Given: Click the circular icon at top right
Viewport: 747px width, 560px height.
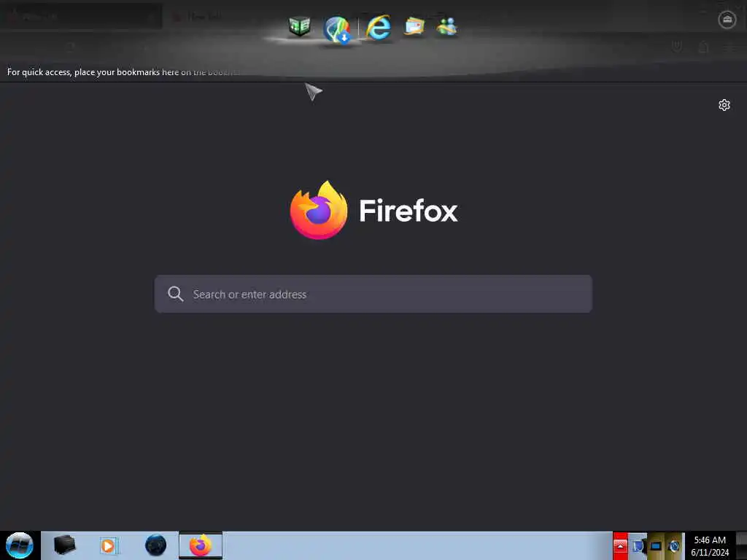Looking at the screenshot, I should pyautogui.click(x=727, y=20).
